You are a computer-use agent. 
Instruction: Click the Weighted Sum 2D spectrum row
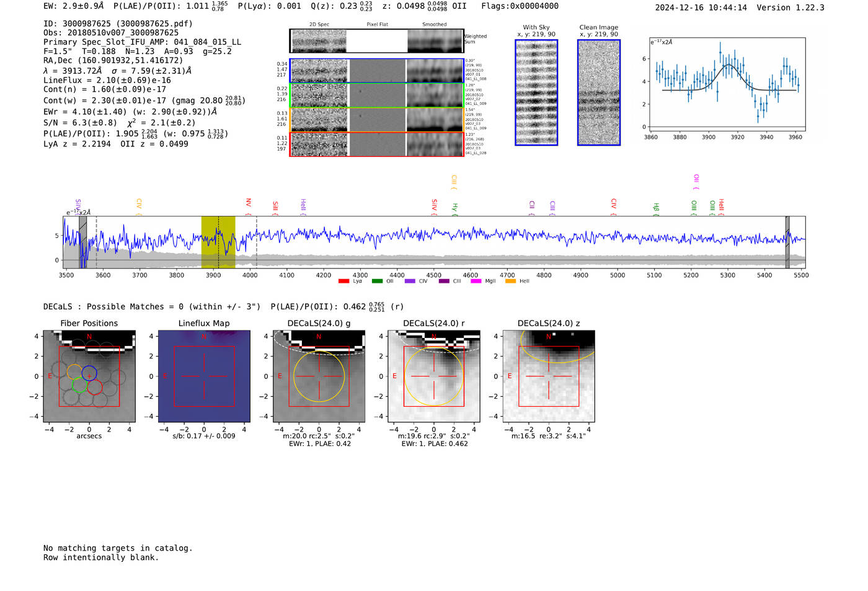377,41
